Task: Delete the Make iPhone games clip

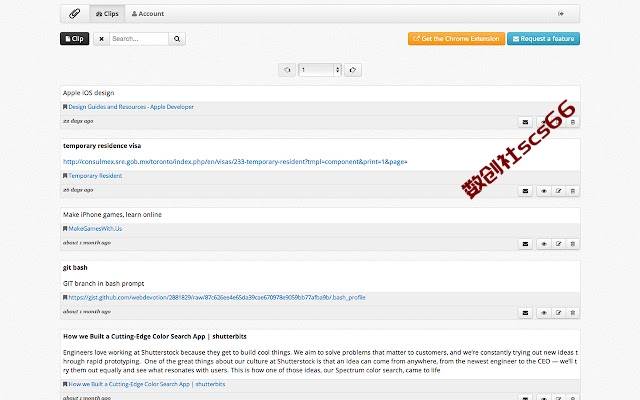Action: coord(573,244)
